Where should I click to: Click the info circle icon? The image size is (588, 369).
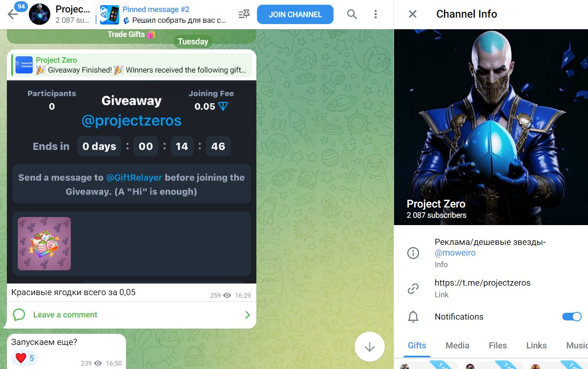click(x=413, y=253)
